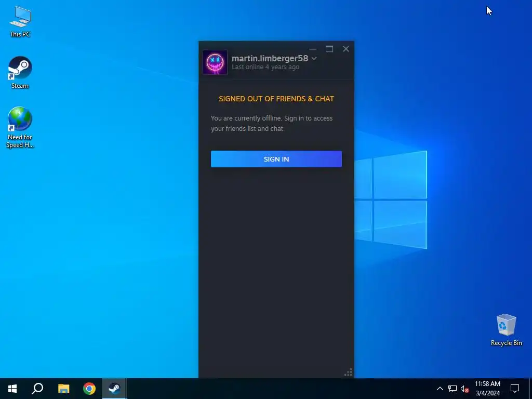Open the martin.limberger58 avatar picture

coord(215,62)
